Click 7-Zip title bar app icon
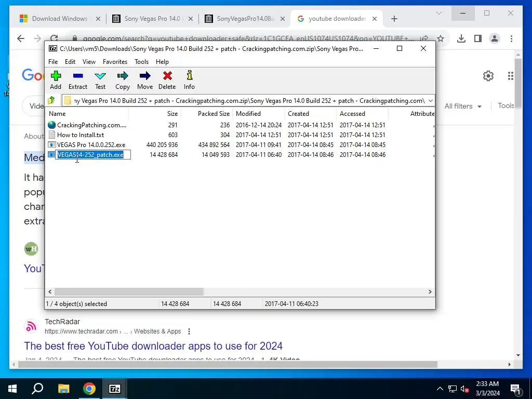This screenshot has height=399, width=532. point(53,48)
